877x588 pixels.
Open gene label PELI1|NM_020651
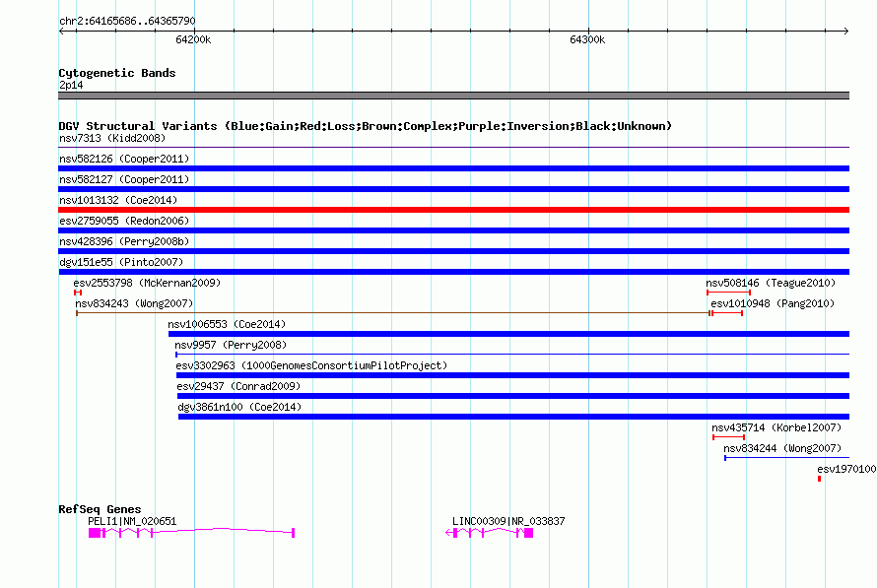pyautogui.click(x=132, y=521)
